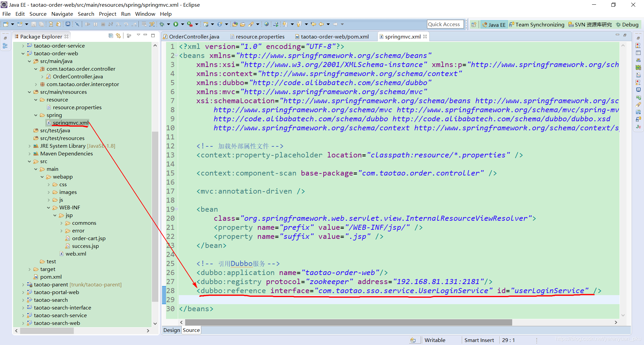Collapse the WEB-INF folder
Image resolution: width=644 pixels, height=345 pixels.
click(x=49, y=207)
